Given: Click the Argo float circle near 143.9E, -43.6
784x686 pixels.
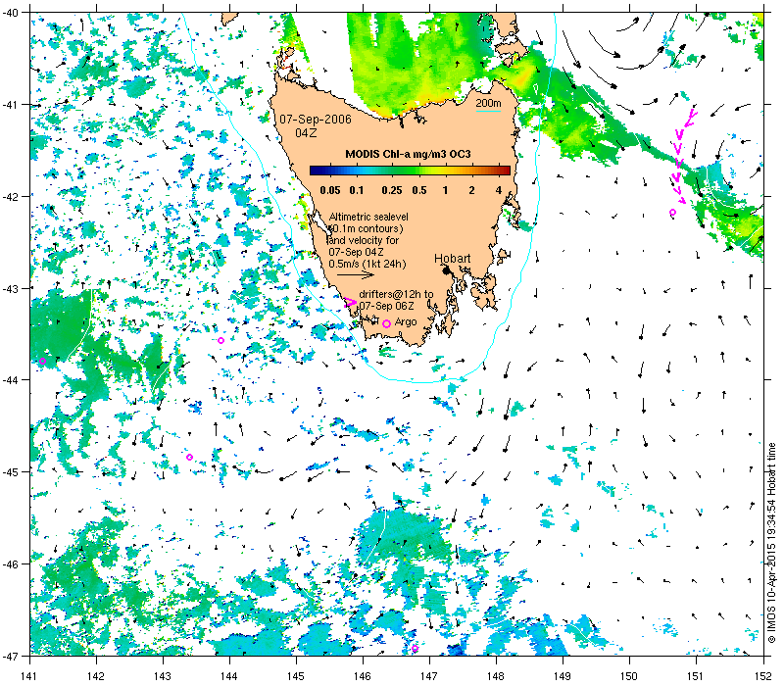Looking at the screenshot, I should (221, 340).
